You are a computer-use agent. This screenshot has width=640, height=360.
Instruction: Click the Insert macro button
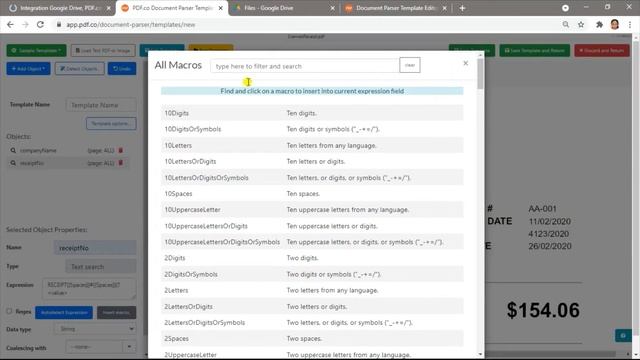(x=116, y=312)
